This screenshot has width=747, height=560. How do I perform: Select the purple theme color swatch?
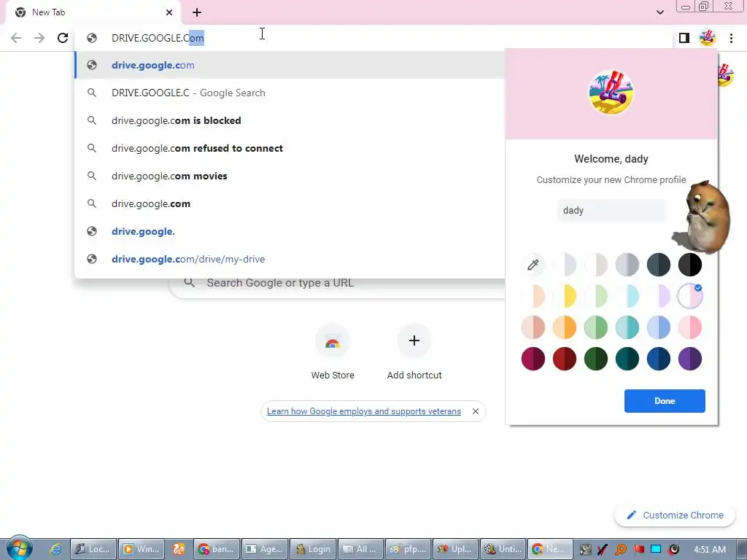click(690, 359)
